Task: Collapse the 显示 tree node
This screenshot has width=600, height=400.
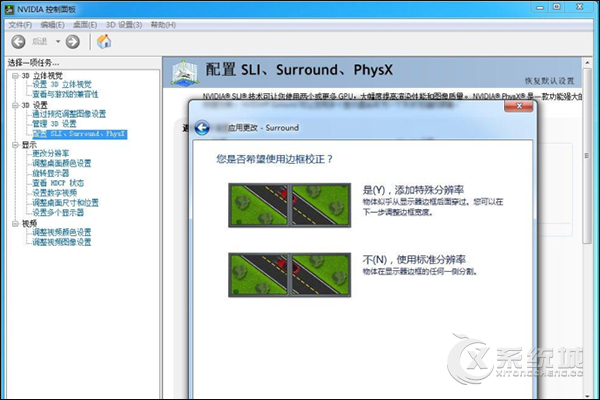Action: click(15, 145)
